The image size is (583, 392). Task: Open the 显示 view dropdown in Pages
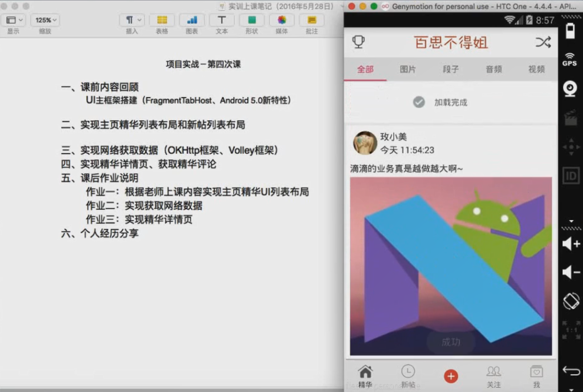pos(13,20)
